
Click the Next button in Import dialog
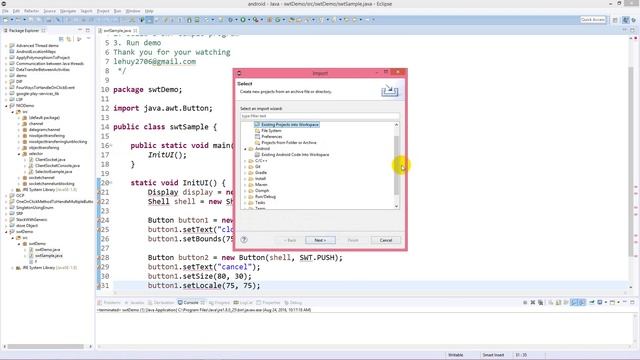tap(320, 240)
